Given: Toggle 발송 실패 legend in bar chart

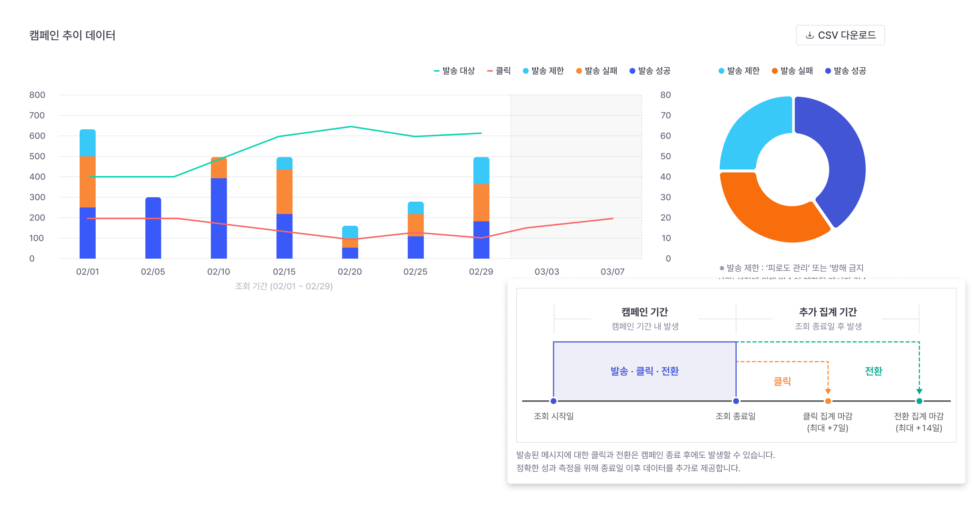Looking at the screenshot, I should tap(597, 71).
